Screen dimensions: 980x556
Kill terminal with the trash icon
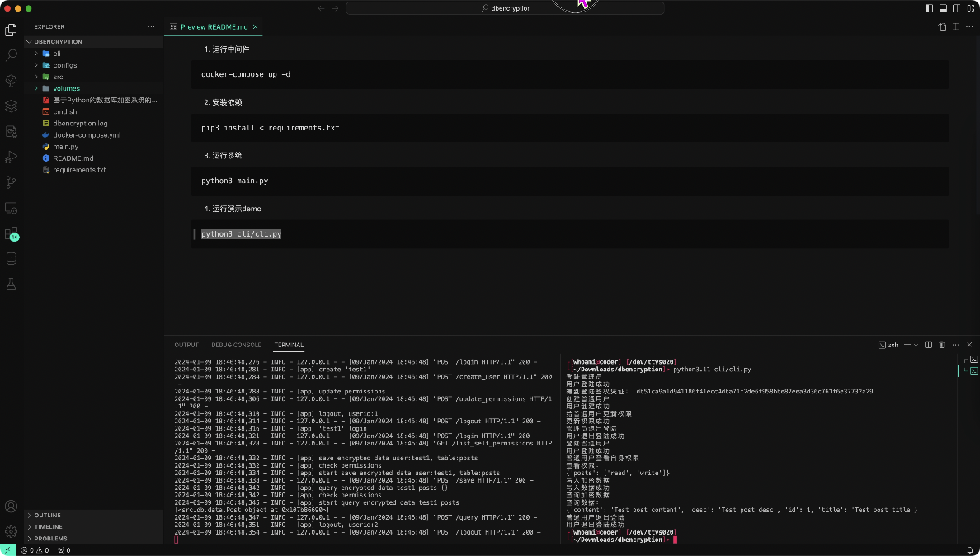click(941, 345)
